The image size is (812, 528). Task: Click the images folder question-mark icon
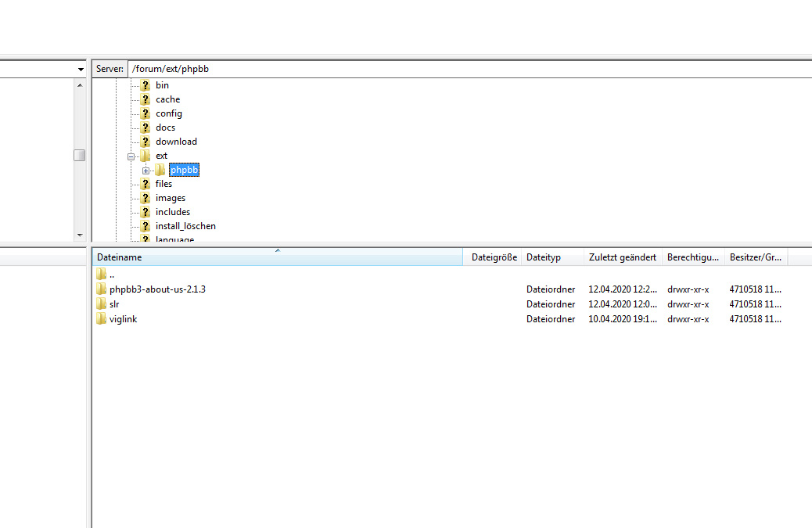146,198
